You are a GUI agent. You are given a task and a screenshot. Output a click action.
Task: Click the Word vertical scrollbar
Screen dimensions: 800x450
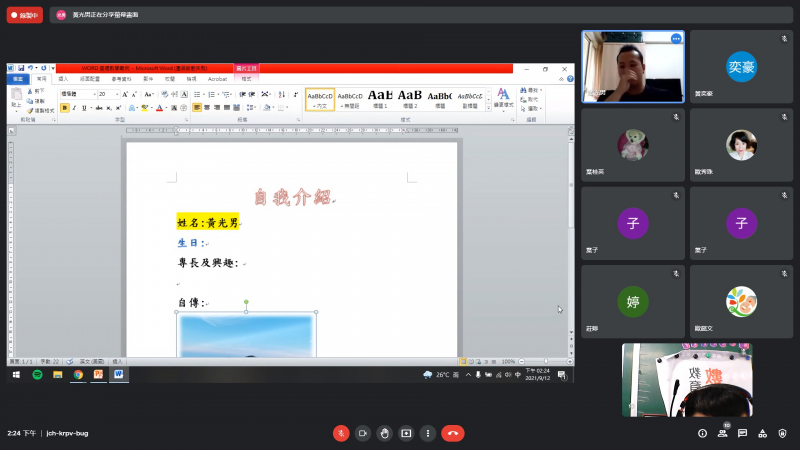coord(571,235)
